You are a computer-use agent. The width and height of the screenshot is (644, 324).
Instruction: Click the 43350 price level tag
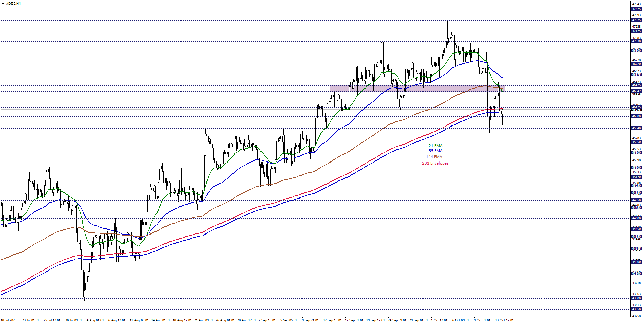coord(636,309)
